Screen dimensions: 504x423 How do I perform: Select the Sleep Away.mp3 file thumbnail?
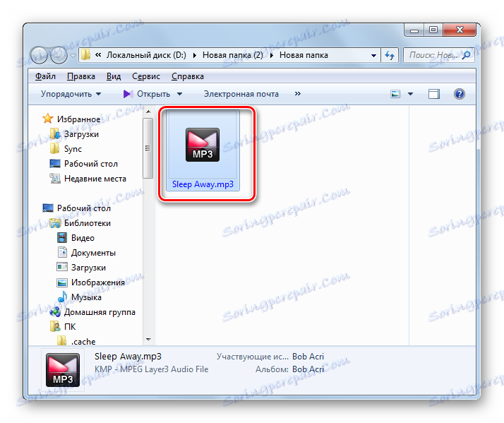coord(203,145)
